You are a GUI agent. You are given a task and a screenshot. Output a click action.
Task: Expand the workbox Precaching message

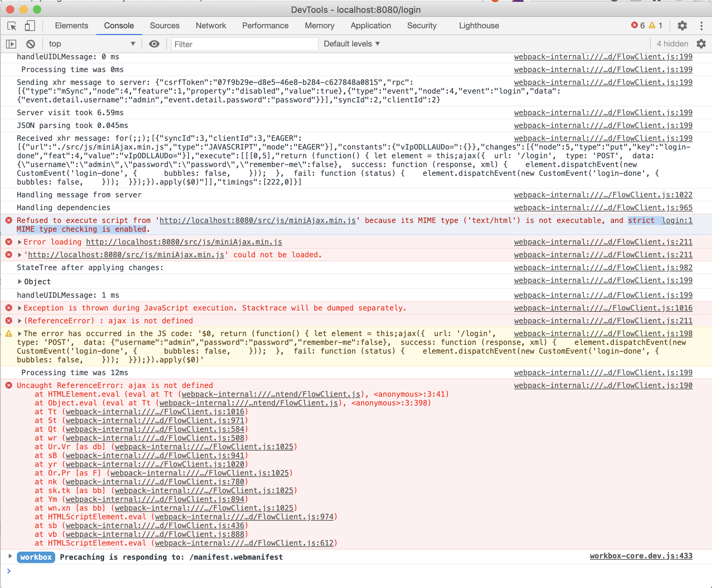tap(10, 556)
